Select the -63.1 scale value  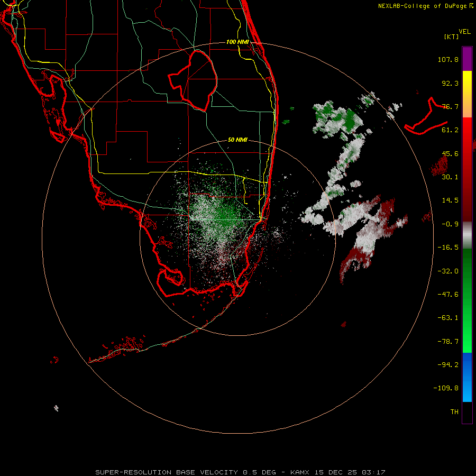pos(448,318)
